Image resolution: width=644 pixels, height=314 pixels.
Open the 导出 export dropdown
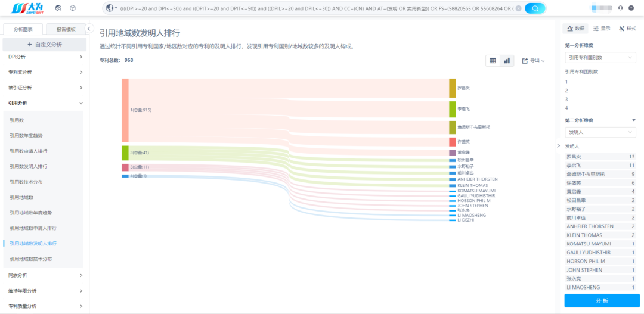click(533, 61)
